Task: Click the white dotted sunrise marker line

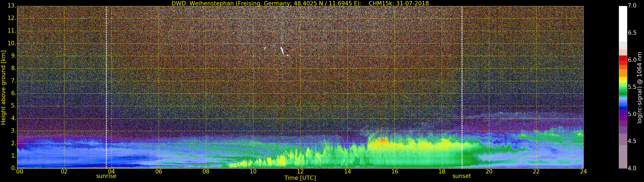Action: tap(106, 87)
